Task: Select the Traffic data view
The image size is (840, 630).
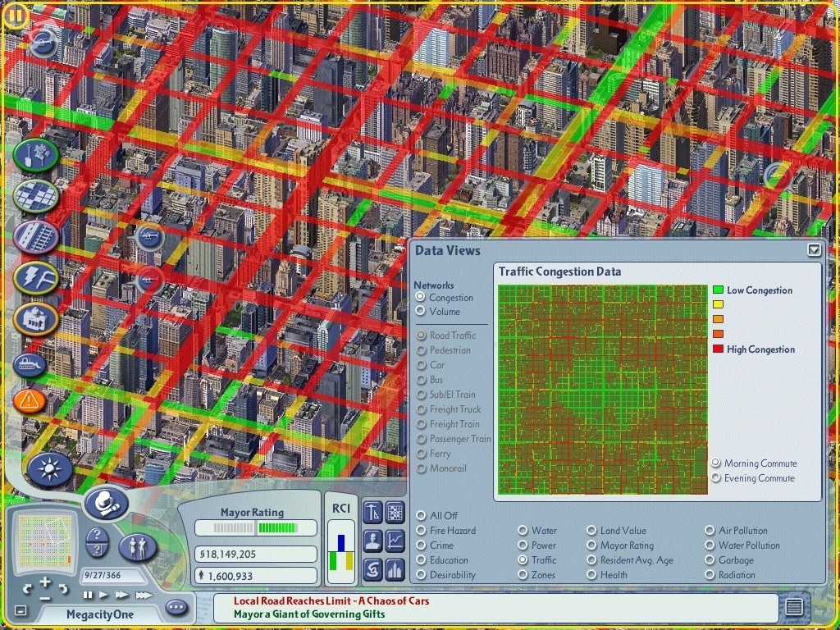Action: click(523, 559)
